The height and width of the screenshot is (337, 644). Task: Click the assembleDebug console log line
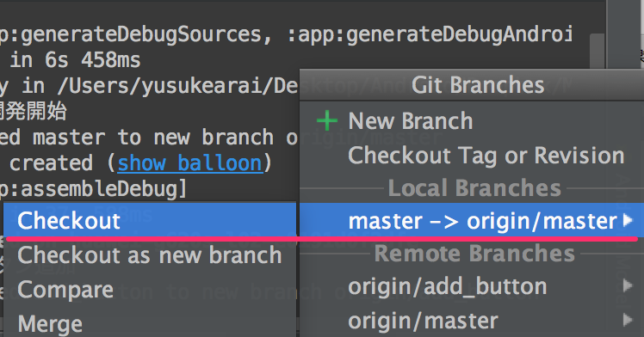pyautogui.click(x=93, y=189)
